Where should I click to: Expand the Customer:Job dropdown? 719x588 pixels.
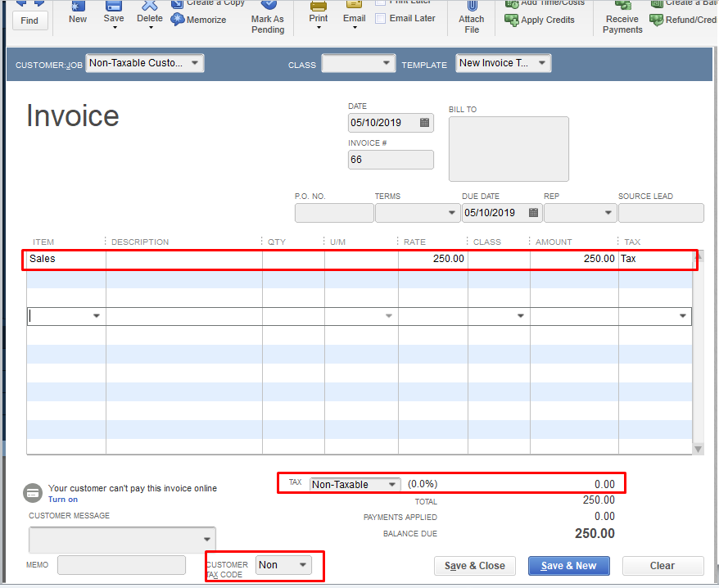[194, 63]
